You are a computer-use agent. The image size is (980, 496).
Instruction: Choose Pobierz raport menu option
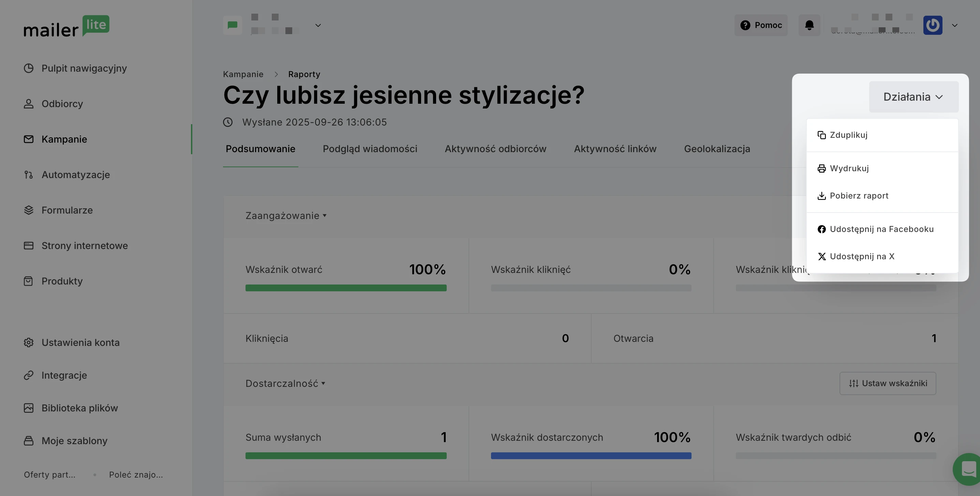[x=859, y=196]
